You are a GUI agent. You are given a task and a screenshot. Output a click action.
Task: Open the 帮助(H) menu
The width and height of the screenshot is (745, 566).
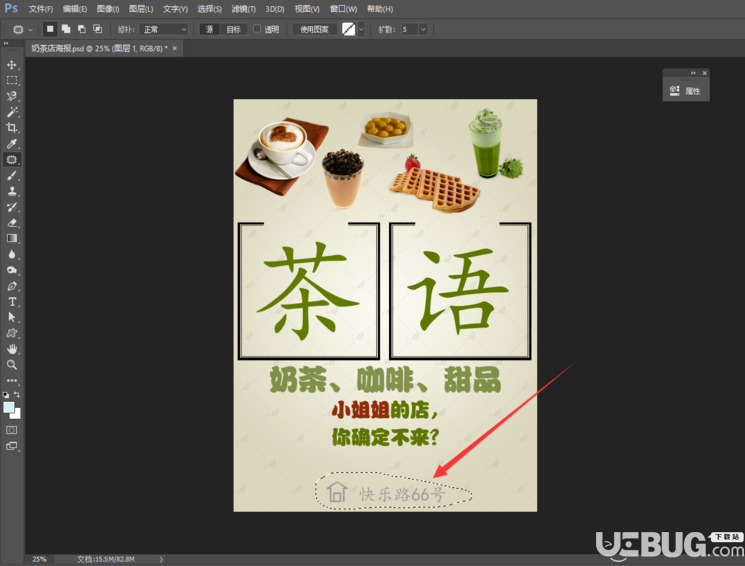tap(380, 9)
